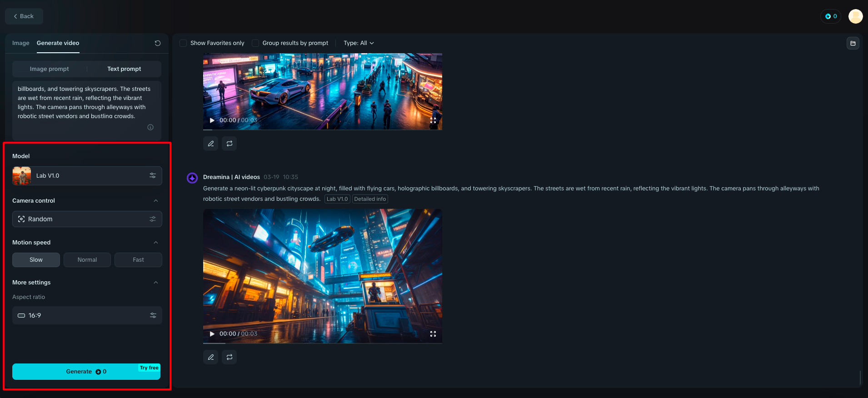The image size is (868, 398).
Task: Regenerate the second video
Action: pyautogui.click(x=229, y=357)
